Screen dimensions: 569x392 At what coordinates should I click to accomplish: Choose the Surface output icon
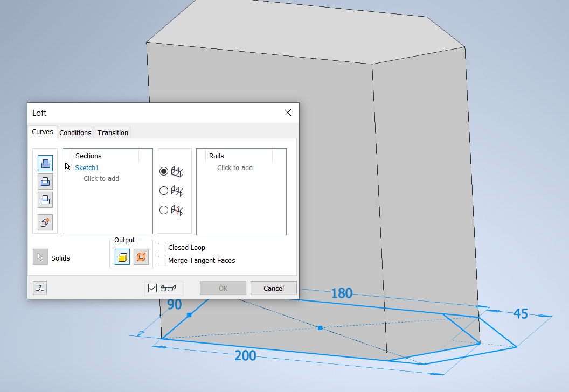tap(141, 257)
